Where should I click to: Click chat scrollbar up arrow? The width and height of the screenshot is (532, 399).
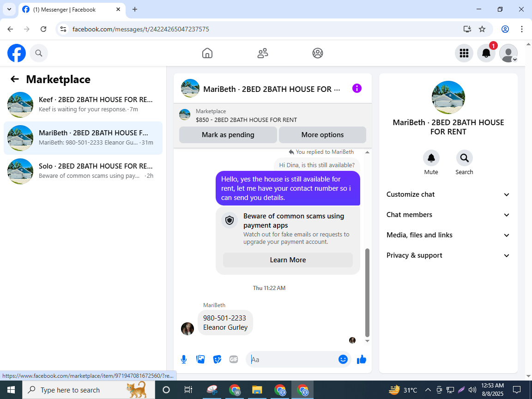pos(367,152)
